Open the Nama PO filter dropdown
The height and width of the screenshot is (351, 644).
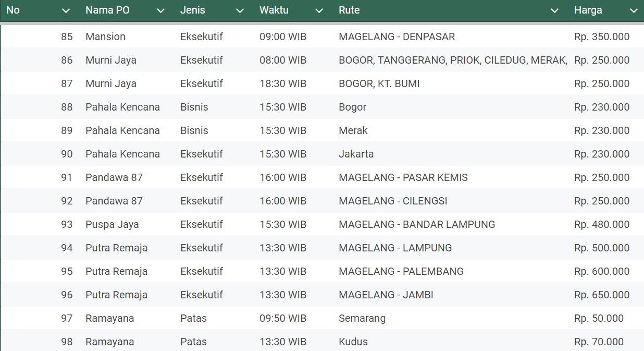click(x=162, y=10)
